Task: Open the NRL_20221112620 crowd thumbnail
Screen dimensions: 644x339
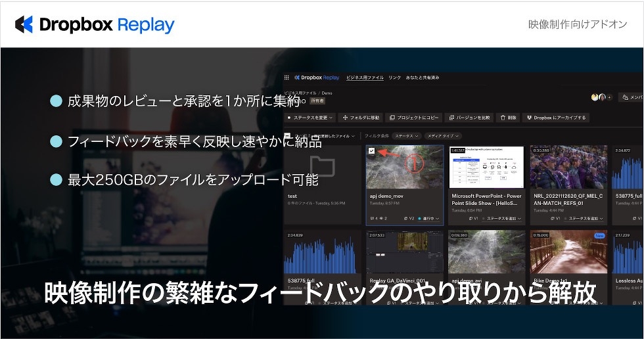Action: [569, 167]
